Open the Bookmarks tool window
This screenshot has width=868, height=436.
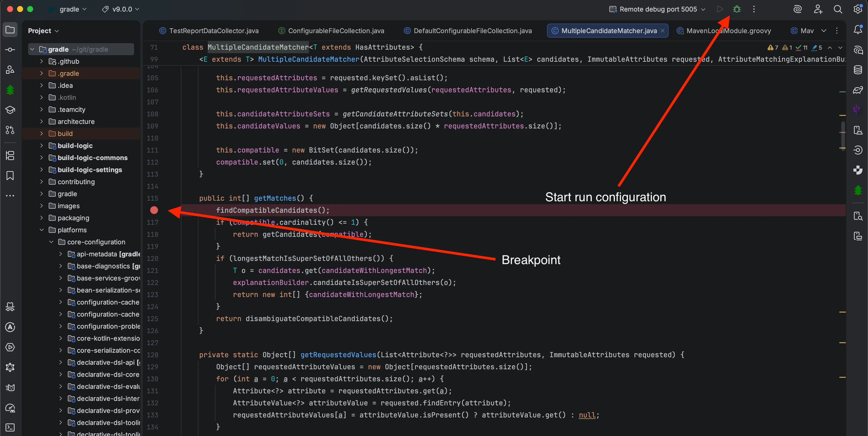[x=10, y=175]
